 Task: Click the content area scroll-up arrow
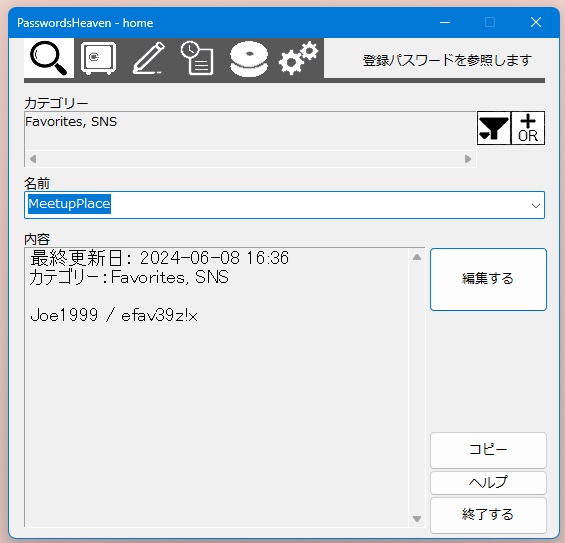click(x=417, y=257)
